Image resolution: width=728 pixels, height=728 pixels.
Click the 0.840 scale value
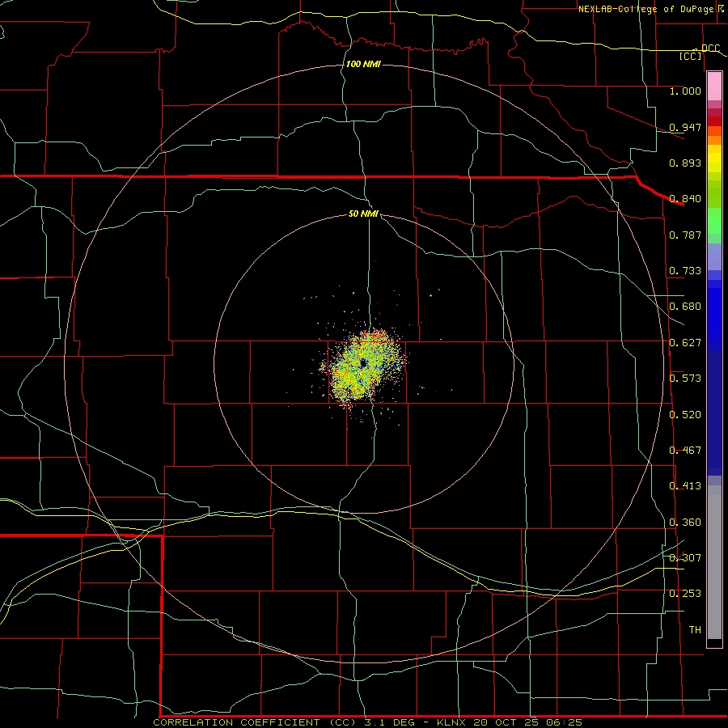click(x=685, y=199)
